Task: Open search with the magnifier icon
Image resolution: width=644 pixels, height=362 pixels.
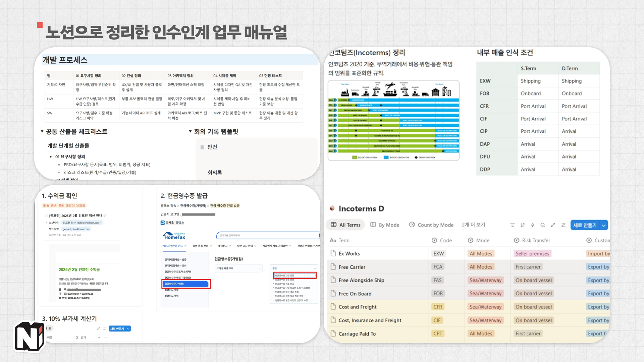Action: [543, 225]
